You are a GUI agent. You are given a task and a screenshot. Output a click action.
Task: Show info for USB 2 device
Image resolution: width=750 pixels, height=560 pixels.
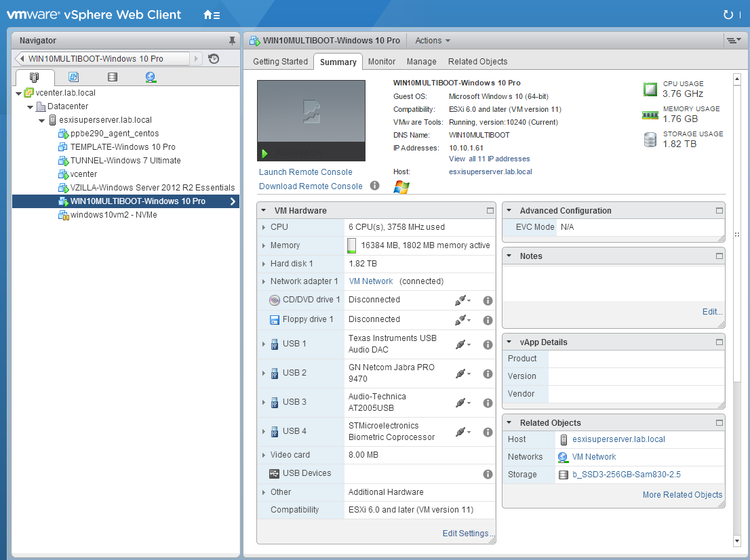point(488,374)
